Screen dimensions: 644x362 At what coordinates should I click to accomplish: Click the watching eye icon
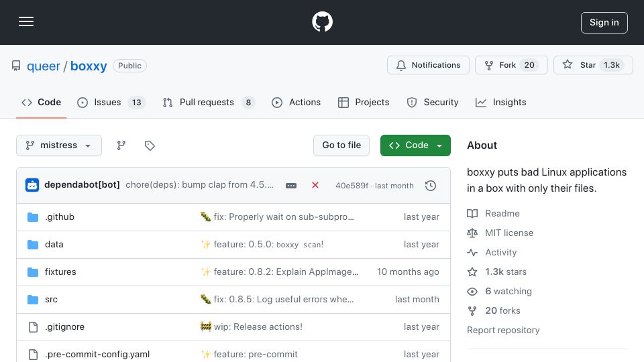pyautogui.click(x=472, y=292)
